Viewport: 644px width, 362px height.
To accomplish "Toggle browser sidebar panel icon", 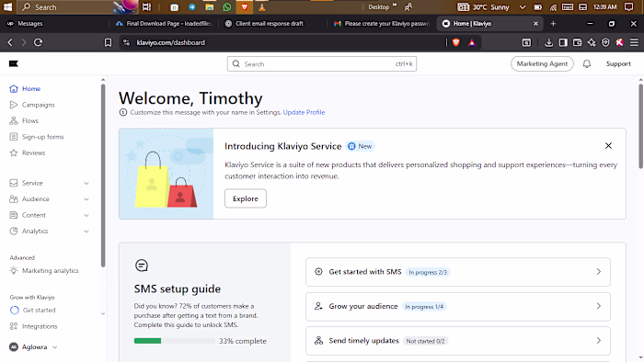I will (x=563, y=42).
